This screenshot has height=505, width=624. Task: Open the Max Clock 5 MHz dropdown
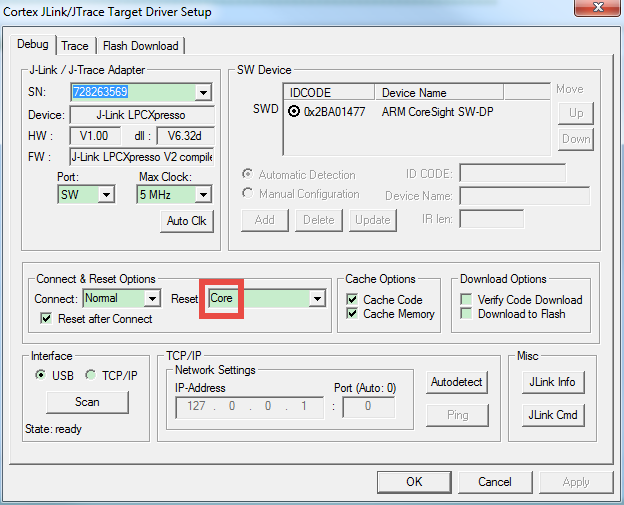click(203, 195)
